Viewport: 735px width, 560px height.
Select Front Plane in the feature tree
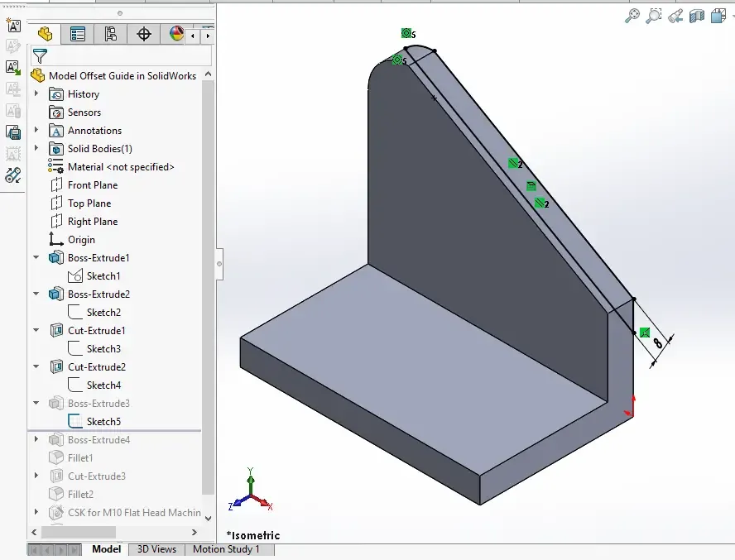pos(93,185)
